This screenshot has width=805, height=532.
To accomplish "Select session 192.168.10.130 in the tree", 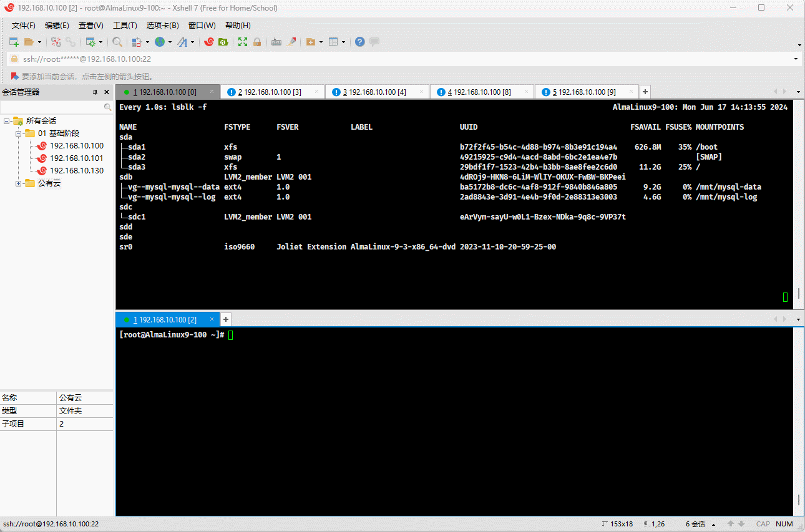I will click(x=76, y=171).
